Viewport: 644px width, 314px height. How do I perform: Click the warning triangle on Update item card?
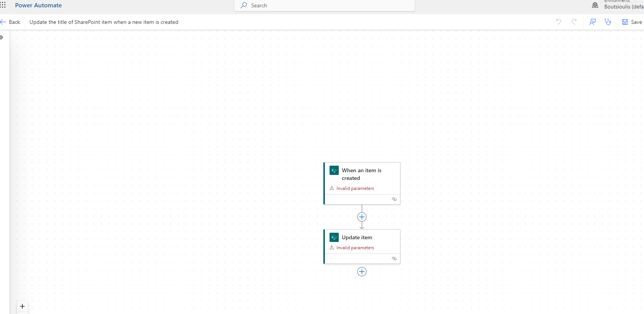tap(332, 247)
